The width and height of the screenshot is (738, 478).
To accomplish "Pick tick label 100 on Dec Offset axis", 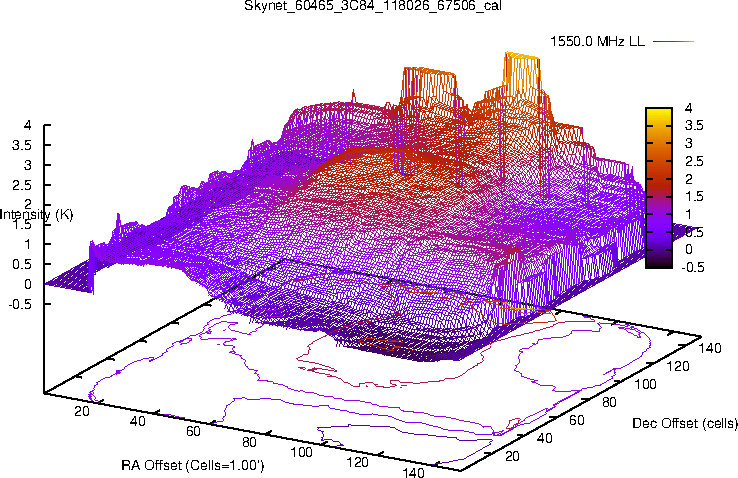I will [646, 384].
